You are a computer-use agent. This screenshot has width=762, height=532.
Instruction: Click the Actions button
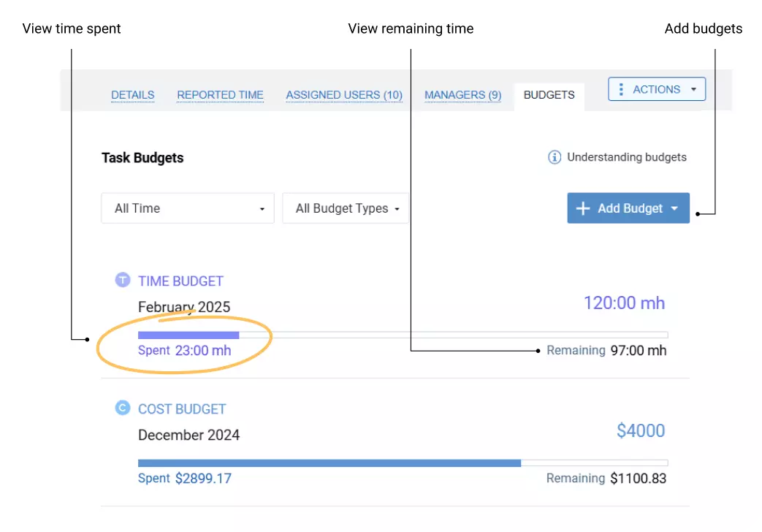click(655, 88)
